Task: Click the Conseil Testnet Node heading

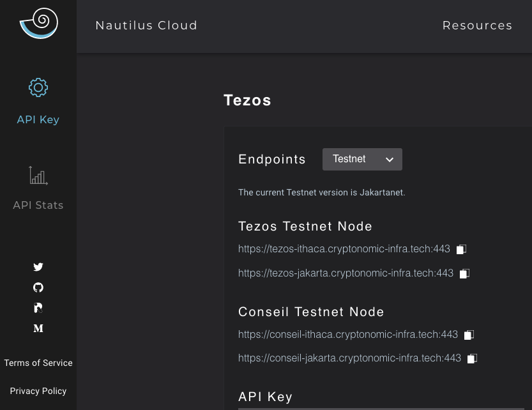Action: (311, 312)
